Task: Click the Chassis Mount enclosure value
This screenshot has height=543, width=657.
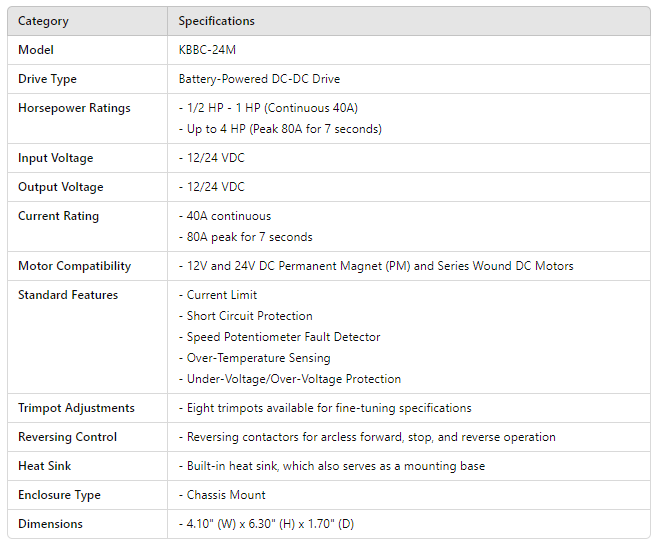Action: 225,495
